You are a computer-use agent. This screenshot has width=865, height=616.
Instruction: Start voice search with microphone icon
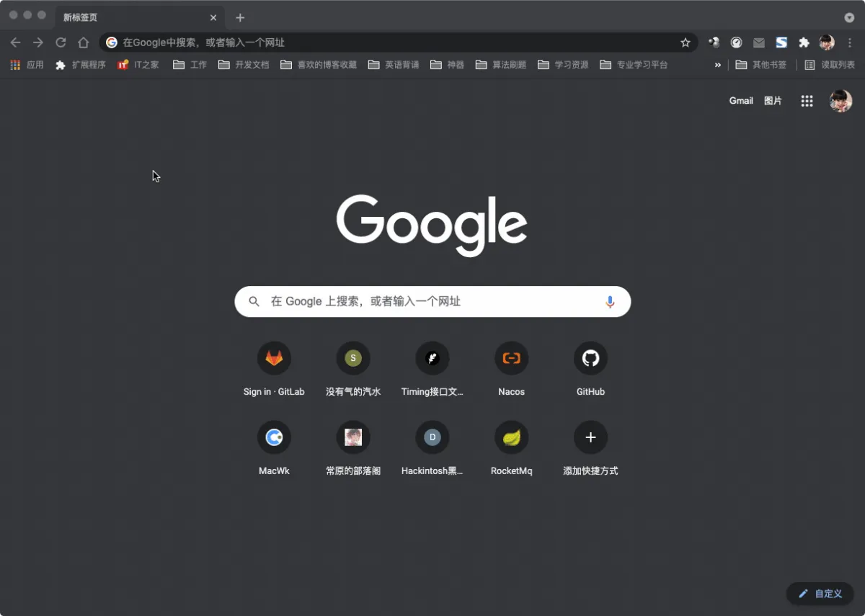(x=610, y=302)
